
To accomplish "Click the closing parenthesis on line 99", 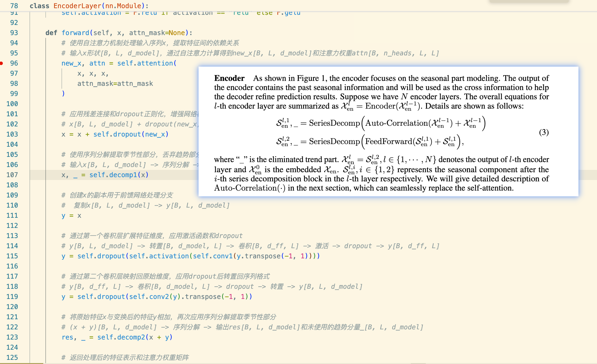I will pyautogui.click(x=63, y=94).
